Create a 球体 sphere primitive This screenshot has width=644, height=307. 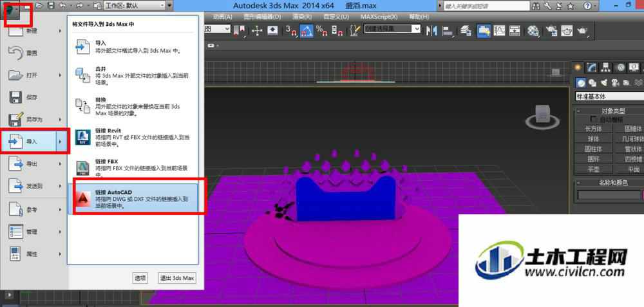(x=594, y=139)
